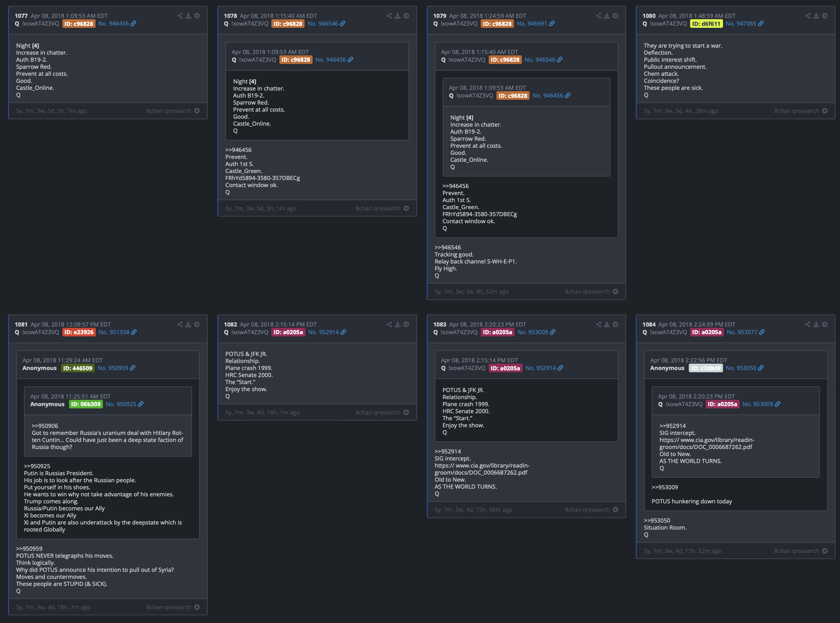Click the x-circle icon in post 1083's footer
This screenshot has height=623, width=840.
(x=615, y=510)
